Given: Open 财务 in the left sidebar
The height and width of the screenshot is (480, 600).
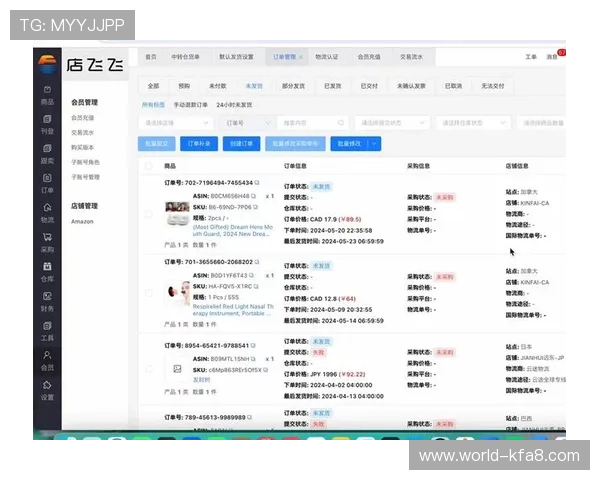Looking at the screenshot, I should (47, 302).
